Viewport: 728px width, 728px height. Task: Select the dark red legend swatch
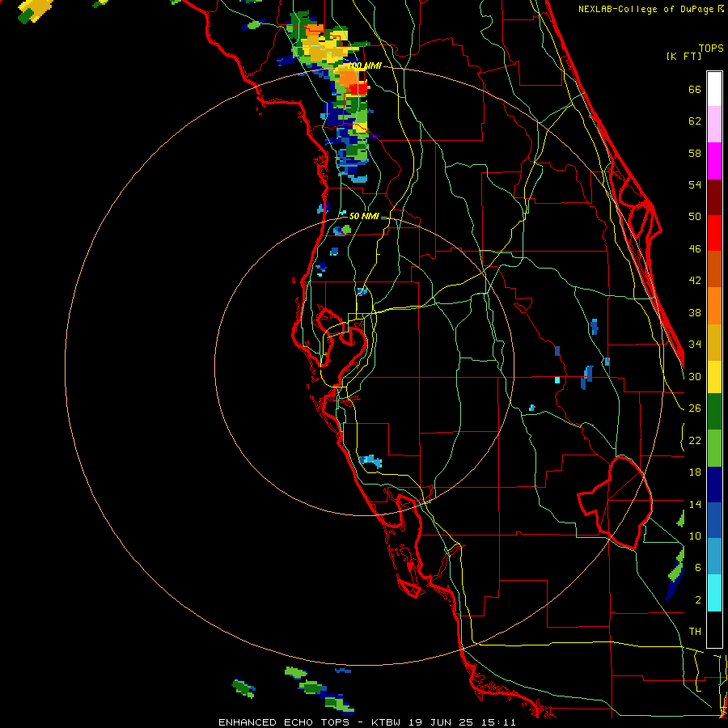[x=714, y=197]
